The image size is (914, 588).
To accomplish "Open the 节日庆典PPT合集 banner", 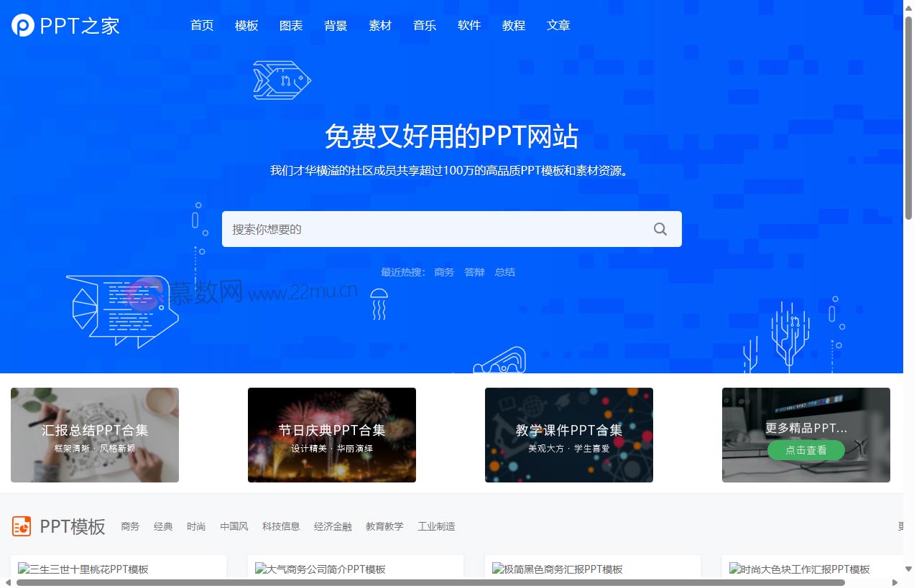I will tap(331, 434).
